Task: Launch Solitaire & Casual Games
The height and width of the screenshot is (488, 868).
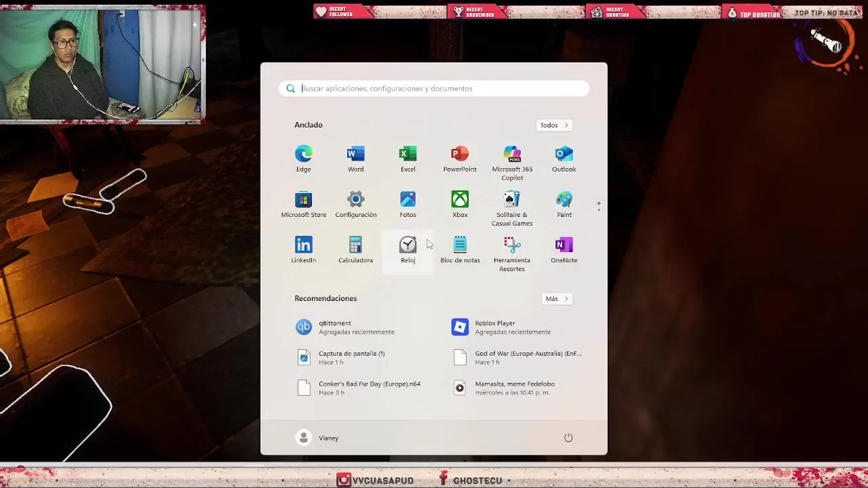Action: [x=512, y=208]
